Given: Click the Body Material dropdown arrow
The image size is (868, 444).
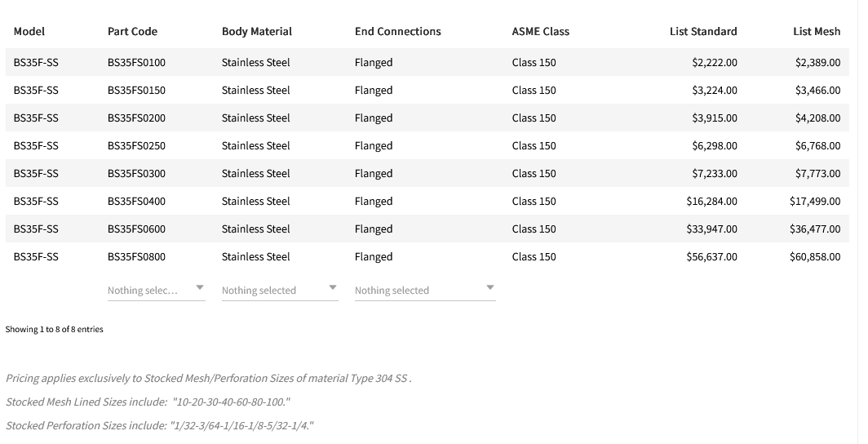Looking at the screenshot, I should [332, 288].
